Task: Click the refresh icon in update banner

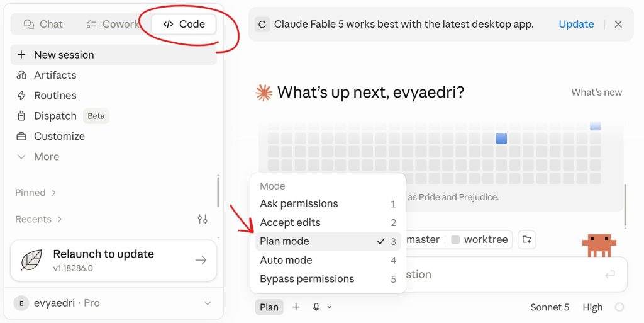Action: 262,25
